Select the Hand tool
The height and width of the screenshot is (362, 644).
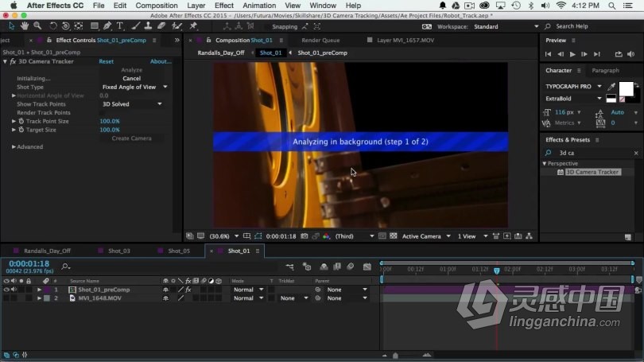coord(25,26)
